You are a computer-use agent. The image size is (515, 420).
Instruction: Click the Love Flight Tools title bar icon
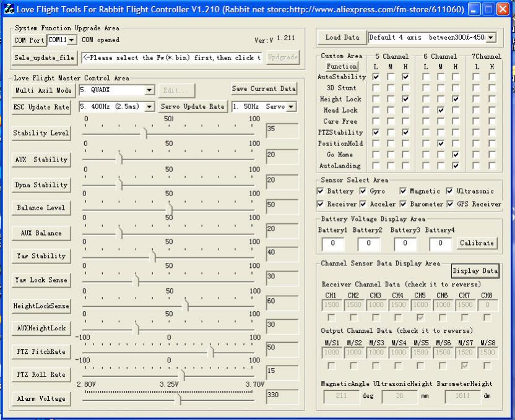[x=9, y=9]
